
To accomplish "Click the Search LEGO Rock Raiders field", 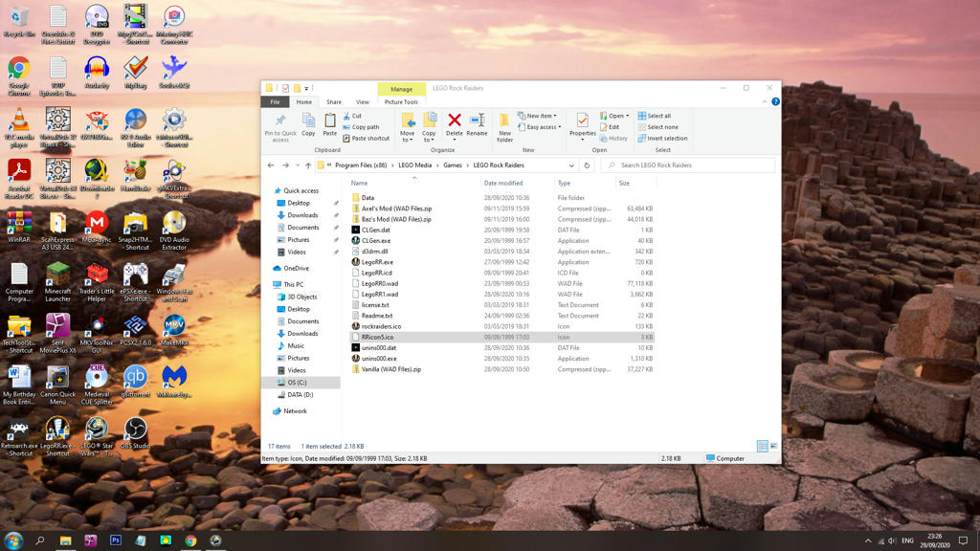I will click(687, 165).
